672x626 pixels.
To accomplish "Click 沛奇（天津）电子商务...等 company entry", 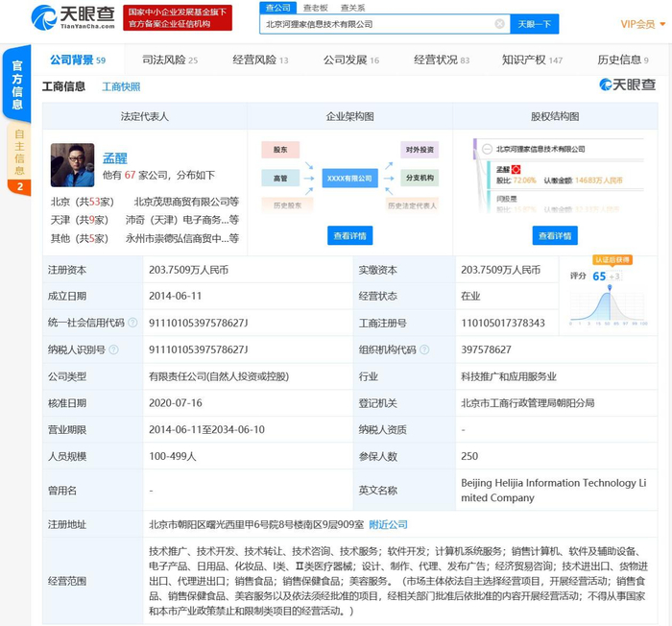I will tap(182, 220).
